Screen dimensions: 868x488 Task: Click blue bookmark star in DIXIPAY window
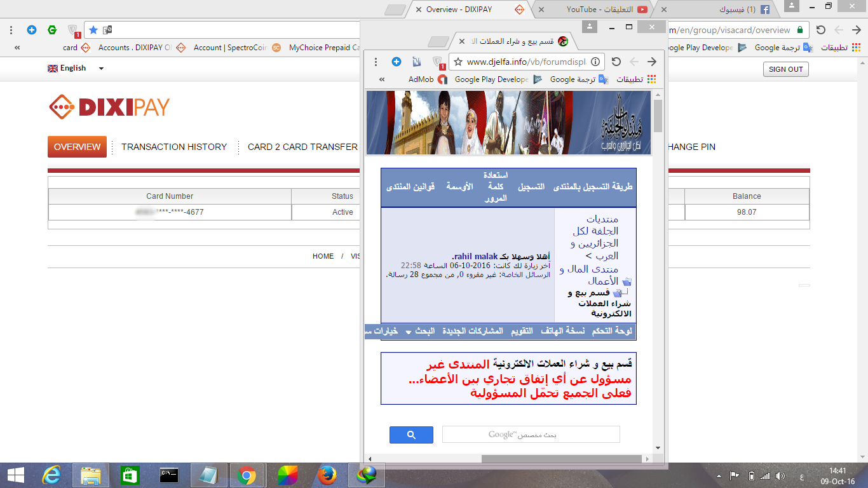[93, 30]
